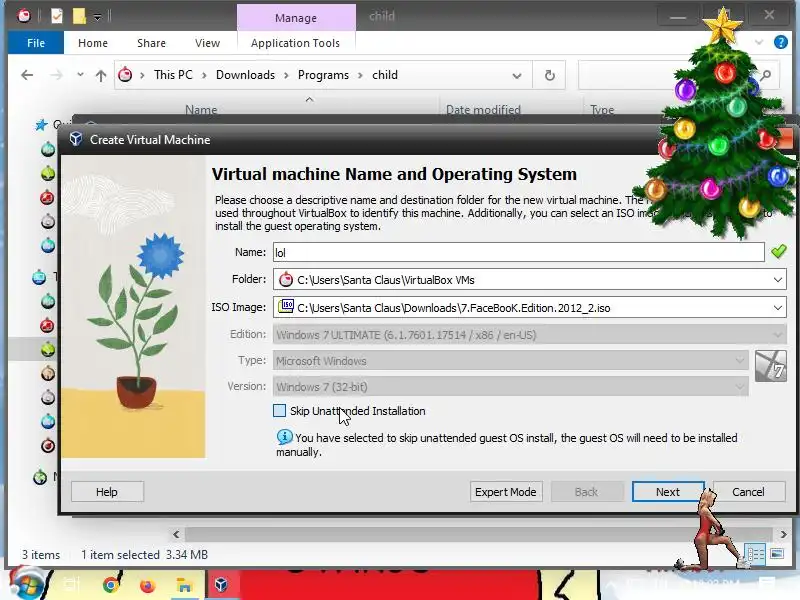800x600 pixels.
Task: Switch to VirtualBox taskbar icon
Action: point(221,584)
